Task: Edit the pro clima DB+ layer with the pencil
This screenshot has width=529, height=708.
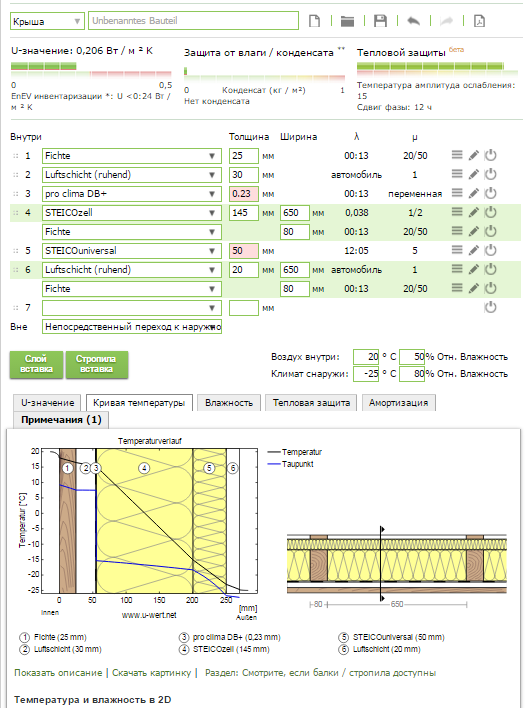Action: point(473,193)
